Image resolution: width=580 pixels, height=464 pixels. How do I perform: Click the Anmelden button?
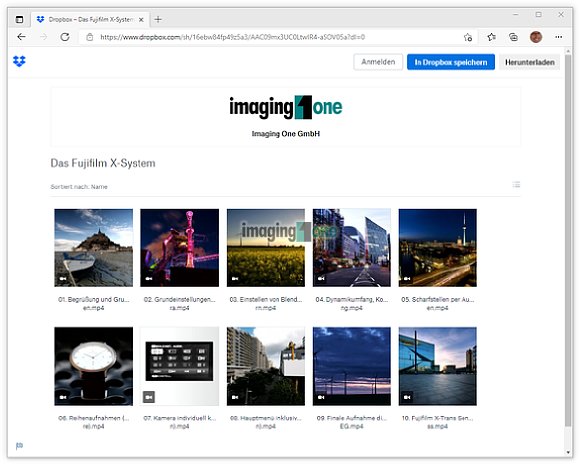pos(378,62)
